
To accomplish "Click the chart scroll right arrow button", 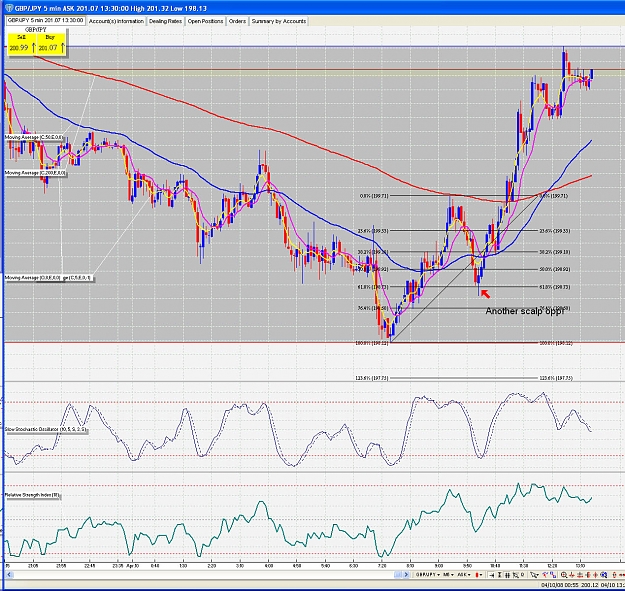I will click(x=406, y=575).
